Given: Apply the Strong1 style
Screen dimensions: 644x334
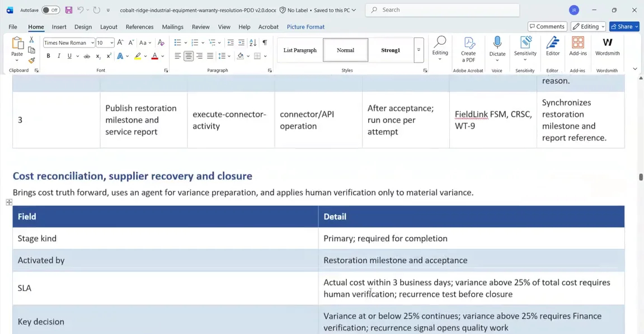Looking at the screenshot, I should (x=390, y=50).
